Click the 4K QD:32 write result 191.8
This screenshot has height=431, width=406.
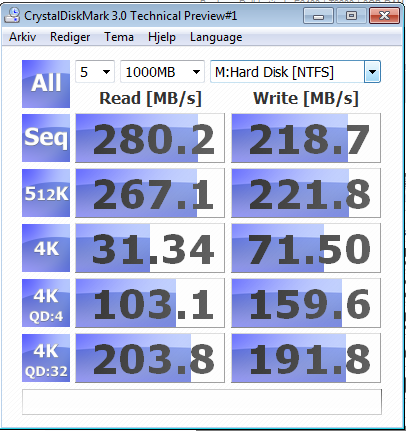(x=306, y=358)
